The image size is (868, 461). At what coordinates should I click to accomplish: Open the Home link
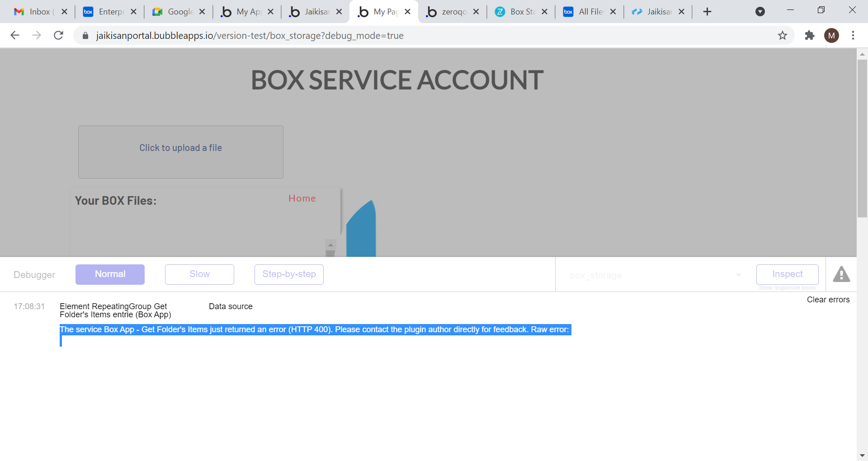pyautogui.click(x=302, y=198)
